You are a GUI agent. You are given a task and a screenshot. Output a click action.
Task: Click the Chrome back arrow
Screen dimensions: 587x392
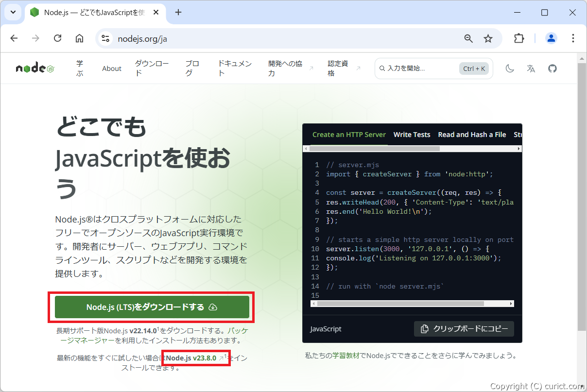(x=14, y=38)
